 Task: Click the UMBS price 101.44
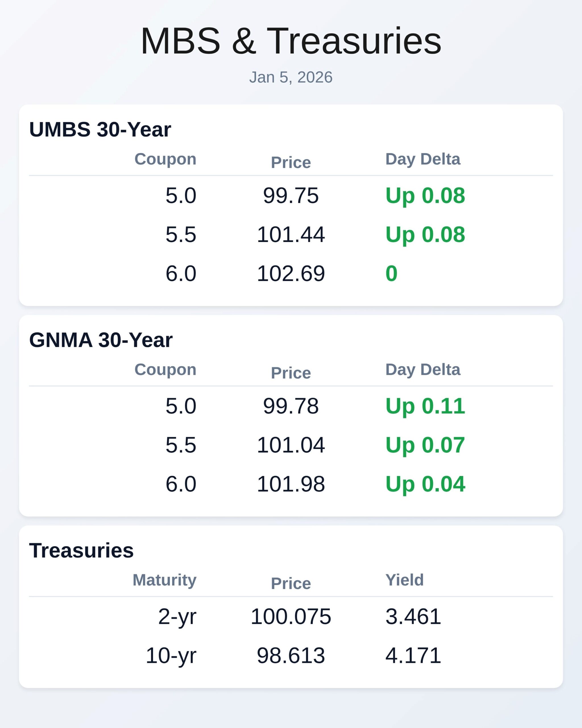[291, 234]
